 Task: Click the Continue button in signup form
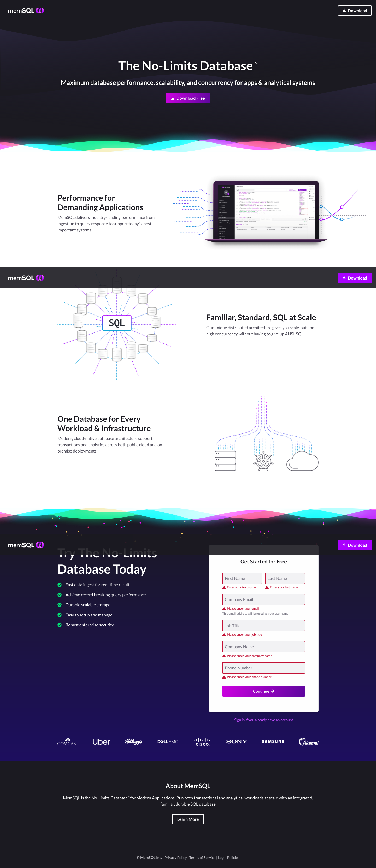coord(263,691)
